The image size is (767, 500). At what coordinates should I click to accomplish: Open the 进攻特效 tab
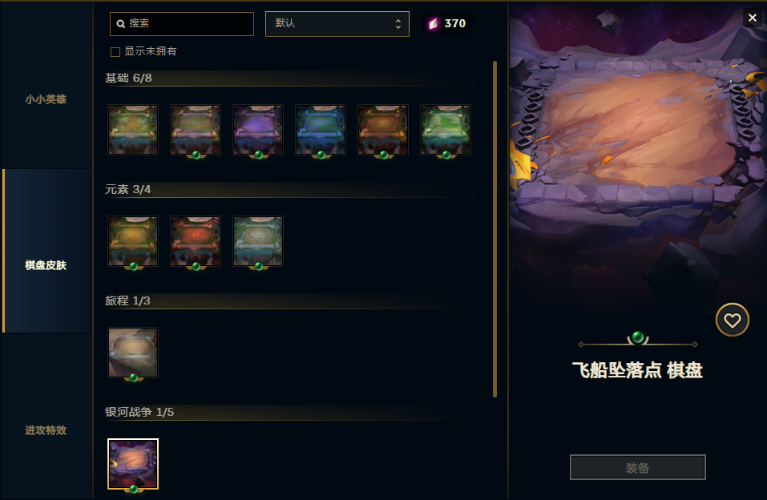click(46, 430)
